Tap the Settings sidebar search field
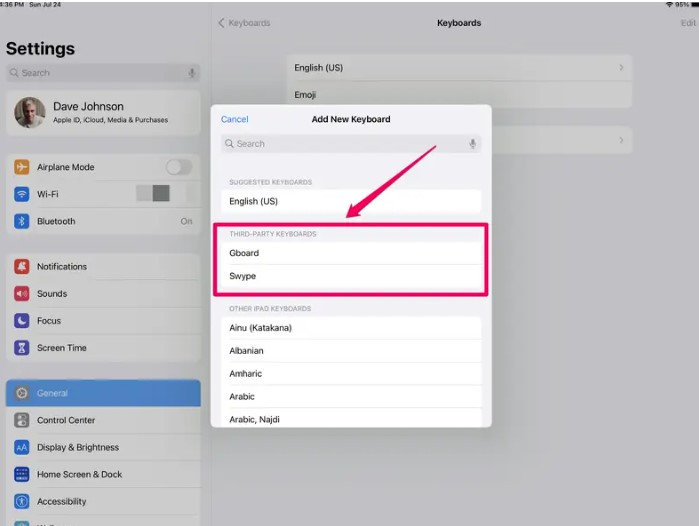 (x=103, y=73)
